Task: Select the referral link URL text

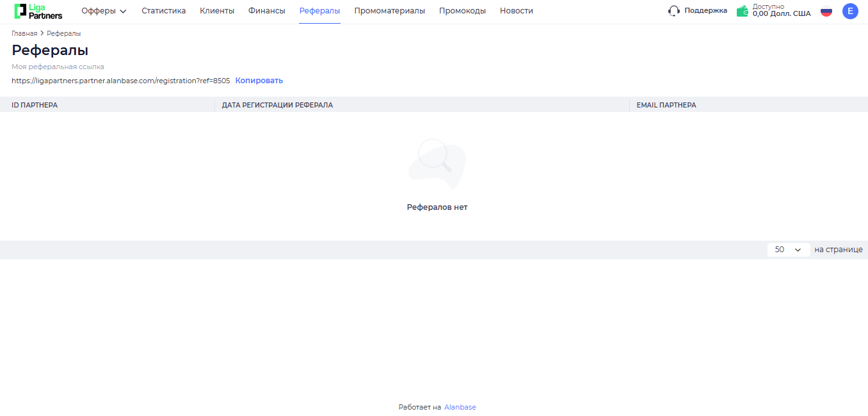Action: tap(120, 80)
